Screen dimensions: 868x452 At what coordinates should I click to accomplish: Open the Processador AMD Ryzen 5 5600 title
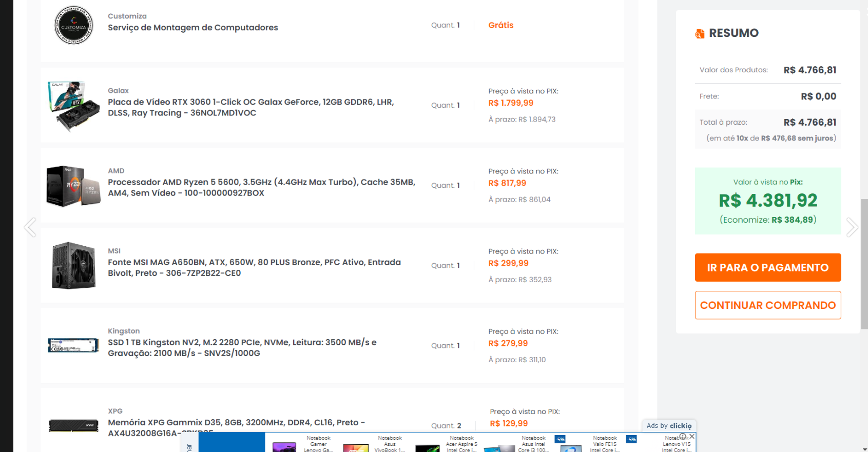pos(261,187)
